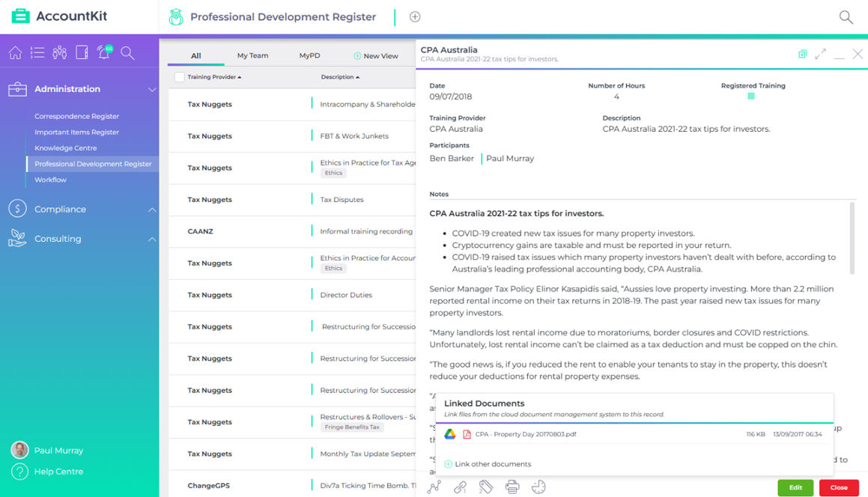The image size is (868, 497).
Task: Click the notes panel scrollbar
Action: tap(852, 238)
